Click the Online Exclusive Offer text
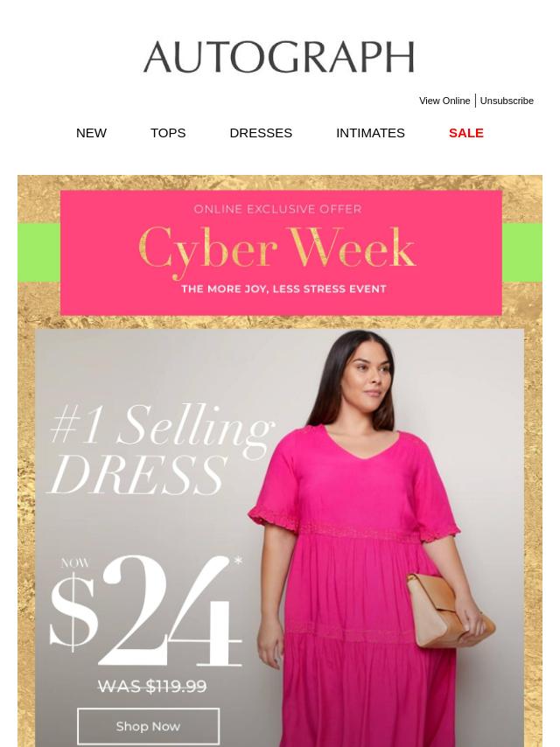The width and height of the screenshot is (560, 747). (x=278, y=209)
